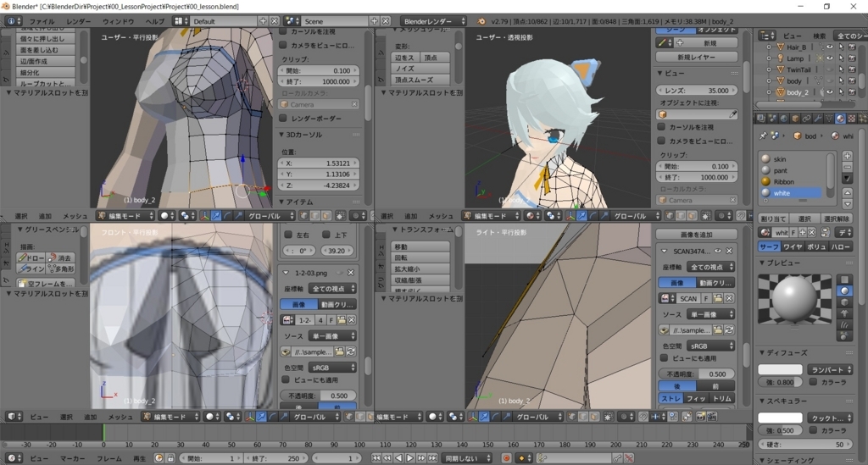Open the フレーム menu in the timeline
The height and width of the screenshot is (465, 868).
109,458
